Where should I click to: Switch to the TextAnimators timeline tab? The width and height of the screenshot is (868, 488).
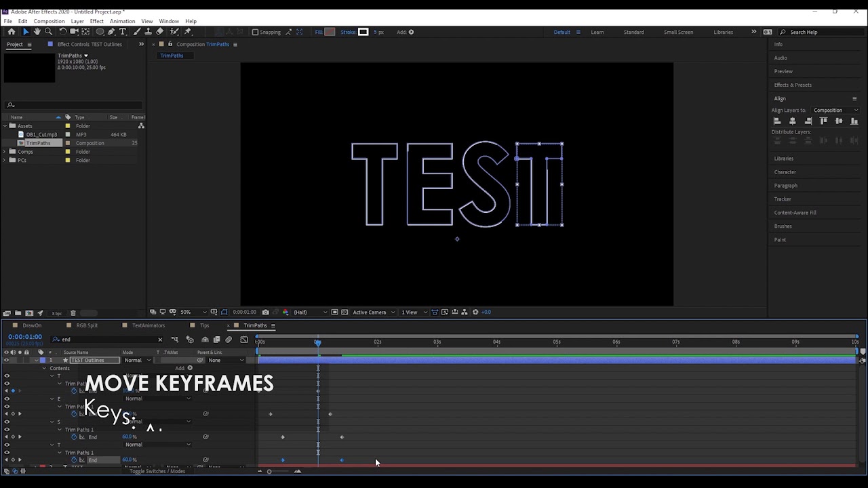tap(149, 325)
